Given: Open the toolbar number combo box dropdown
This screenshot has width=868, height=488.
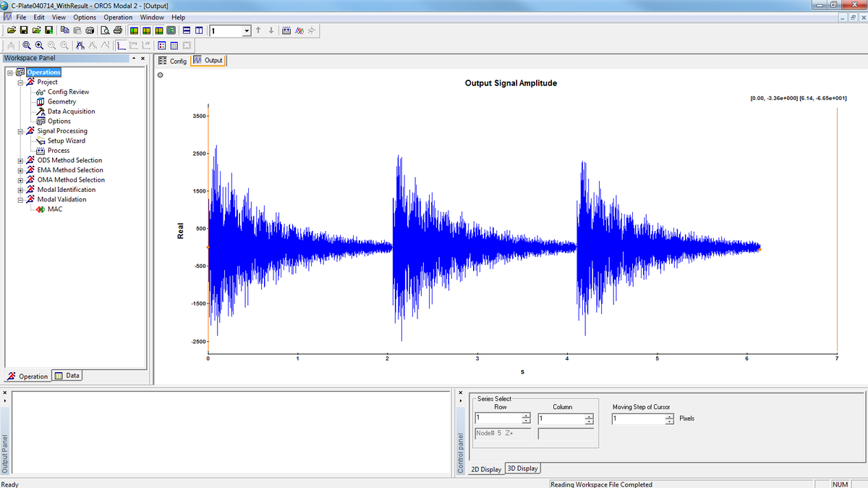Looking at the screenshot, I should click(247, 30).
